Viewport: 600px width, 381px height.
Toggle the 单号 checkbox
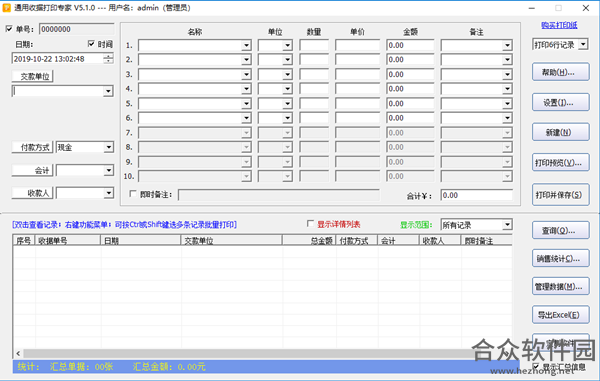(x=9, y=29)
